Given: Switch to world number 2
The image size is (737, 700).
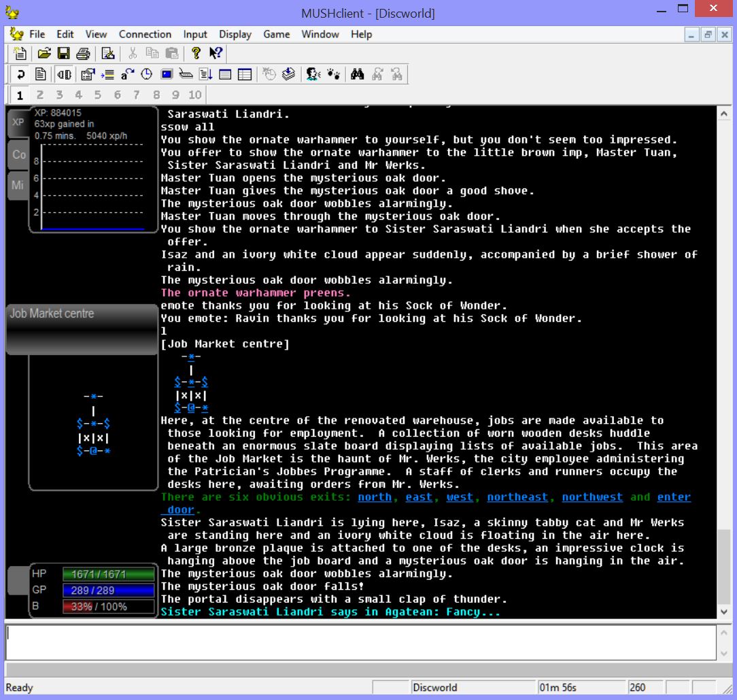Looking at the screenshot, I should pyautogui.click(x=40, y=95).
